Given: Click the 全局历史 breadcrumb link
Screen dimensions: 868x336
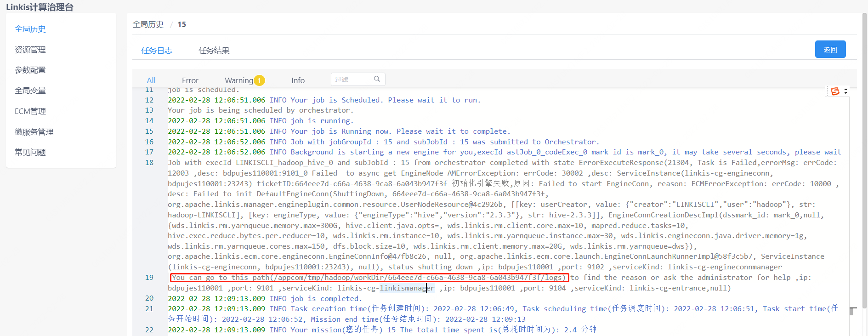Looking at the screenshot, I should [x=148, y=24].
